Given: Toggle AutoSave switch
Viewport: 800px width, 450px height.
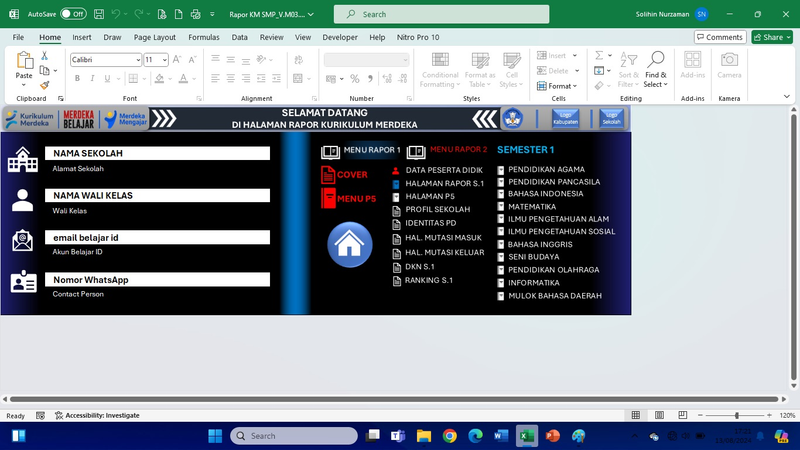Looking at the screenshot, I should click(73, 14).
